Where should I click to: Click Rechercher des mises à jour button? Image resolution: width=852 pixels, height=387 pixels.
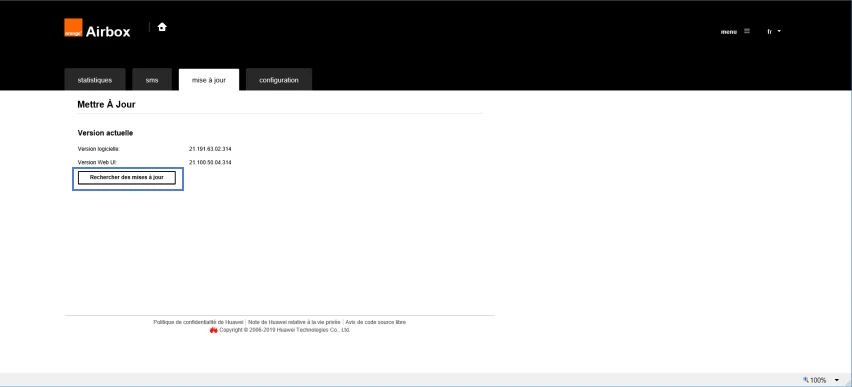pyautogui.click(x=127, y=178)
